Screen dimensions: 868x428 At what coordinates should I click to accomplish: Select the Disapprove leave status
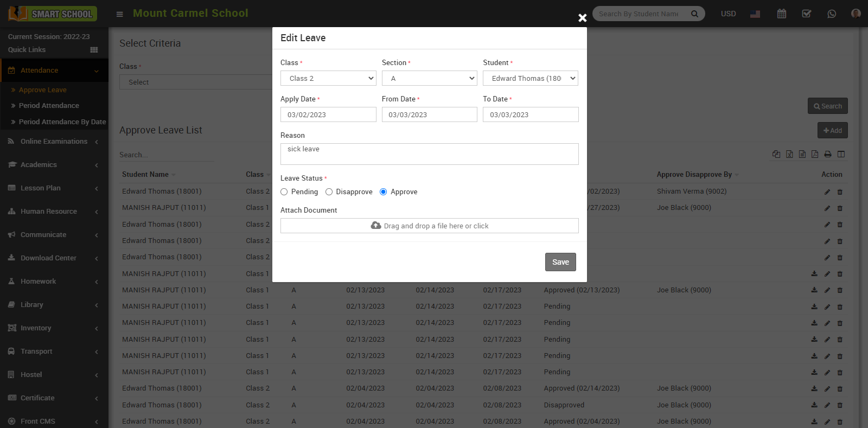329,192
